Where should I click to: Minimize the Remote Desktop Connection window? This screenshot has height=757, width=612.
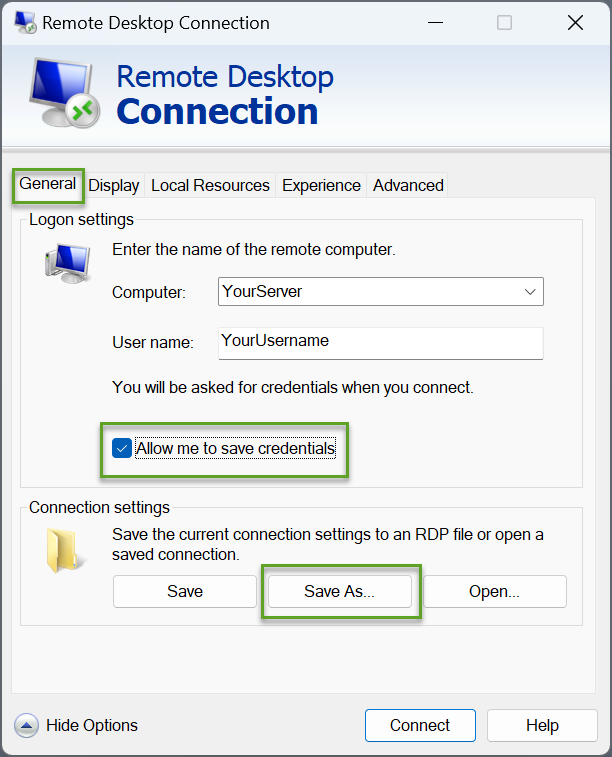[435, 23]
